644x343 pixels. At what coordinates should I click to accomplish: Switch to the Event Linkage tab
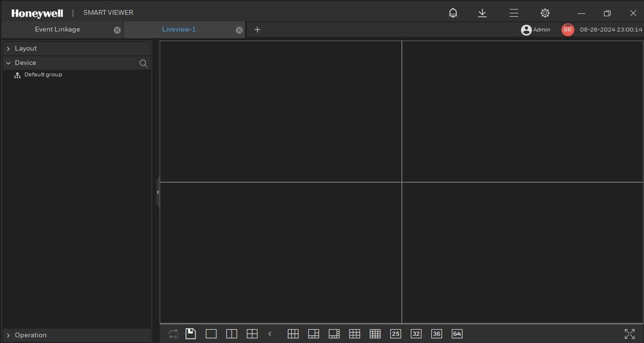(x=57, y=29)
